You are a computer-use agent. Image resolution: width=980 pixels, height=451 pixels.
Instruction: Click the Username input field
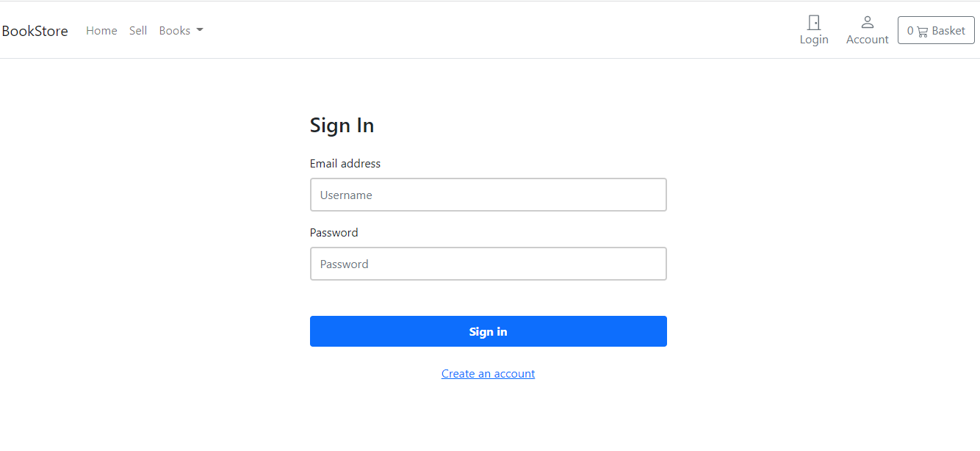point(488,195)
